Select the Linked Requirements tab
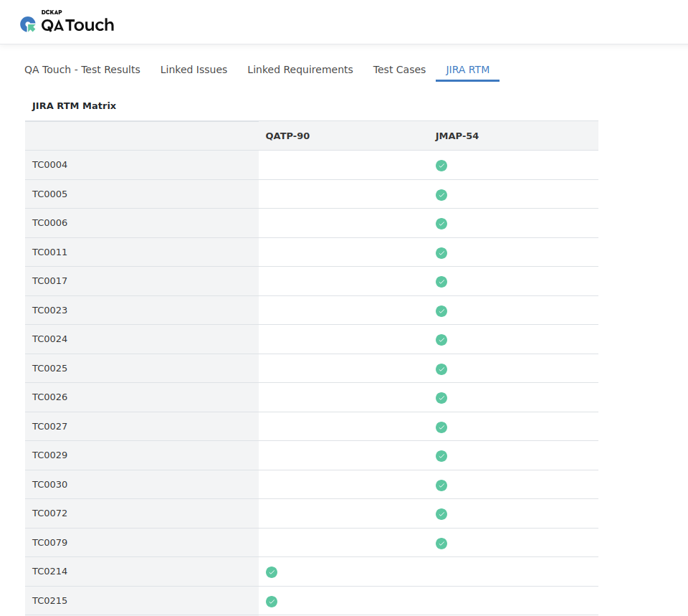 tap(300, 70)
